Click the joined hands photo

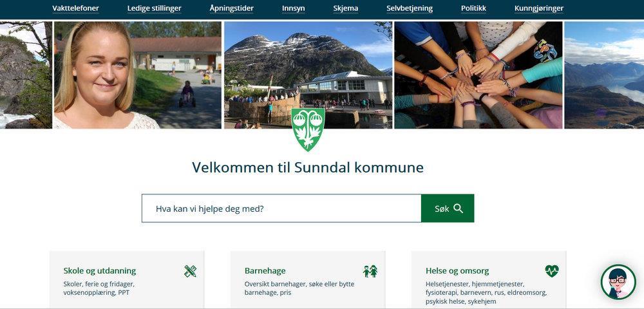(478, 75)
